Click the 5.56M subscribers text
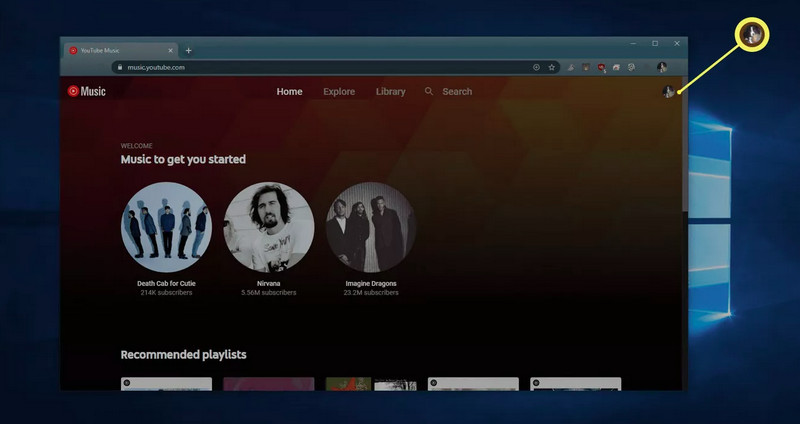 [x=269, y=293]
